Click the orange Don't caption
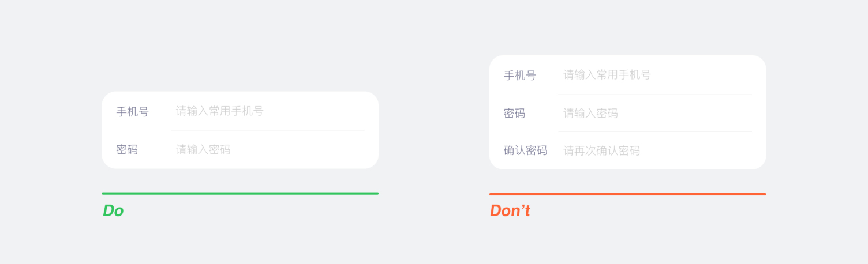Image resolution: width=868 pixels, height=264 pixels. click(510, 211)
